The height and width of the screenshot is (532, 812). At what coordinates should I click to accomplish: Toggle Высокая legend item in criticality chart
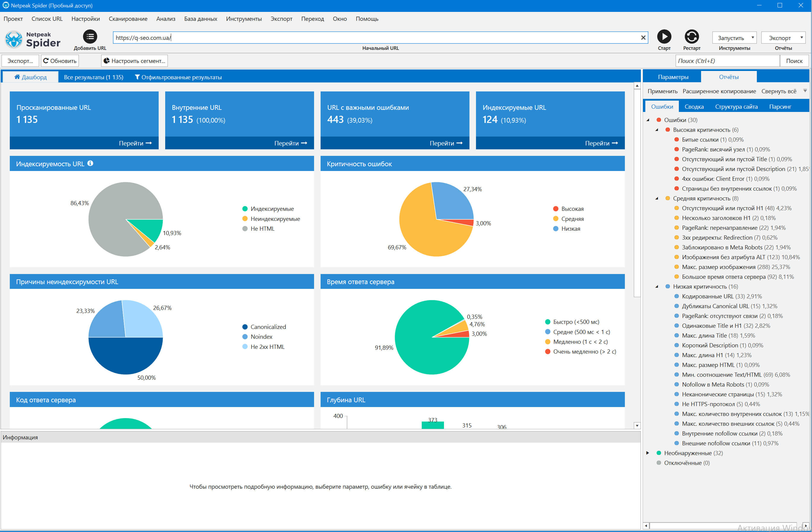coord(572,209)
